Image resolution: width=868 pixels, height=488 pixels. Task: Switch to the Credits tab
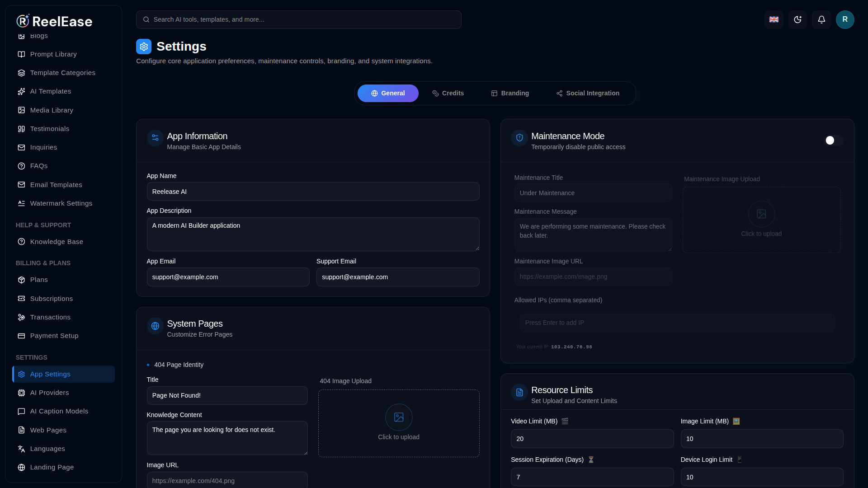tap(448, 93)
